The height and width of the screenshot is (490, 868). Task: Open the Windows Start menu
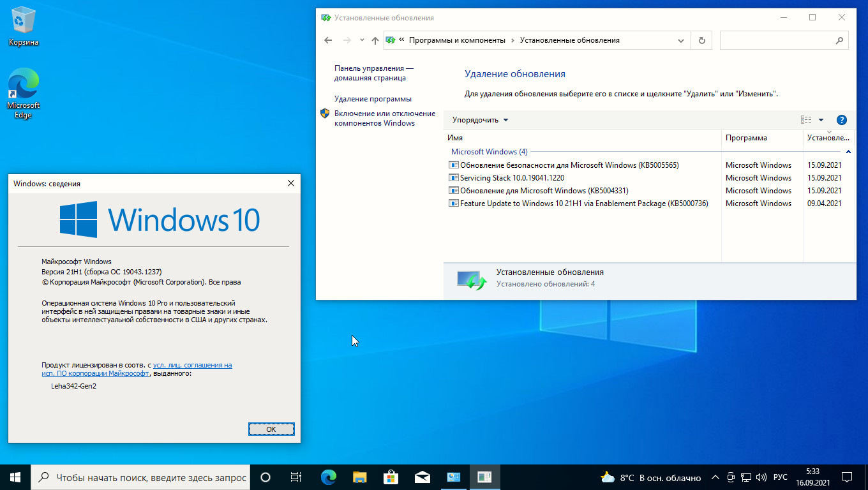pos(15,477)
